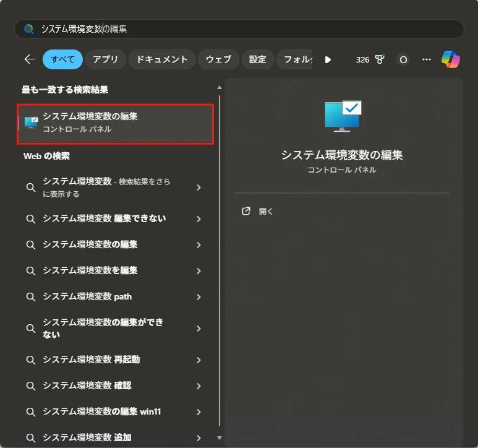Screen dimensions: 478x448
Task: Expand chevron for システム環境変数 再起動
Action: (x=198, y=360)
